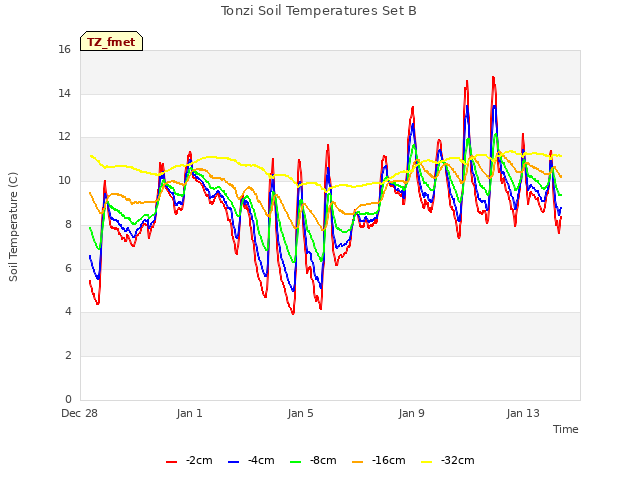640x480 pixels.
Task: Click the Jan 9 x-axis tick label
Action: [411, 413]
